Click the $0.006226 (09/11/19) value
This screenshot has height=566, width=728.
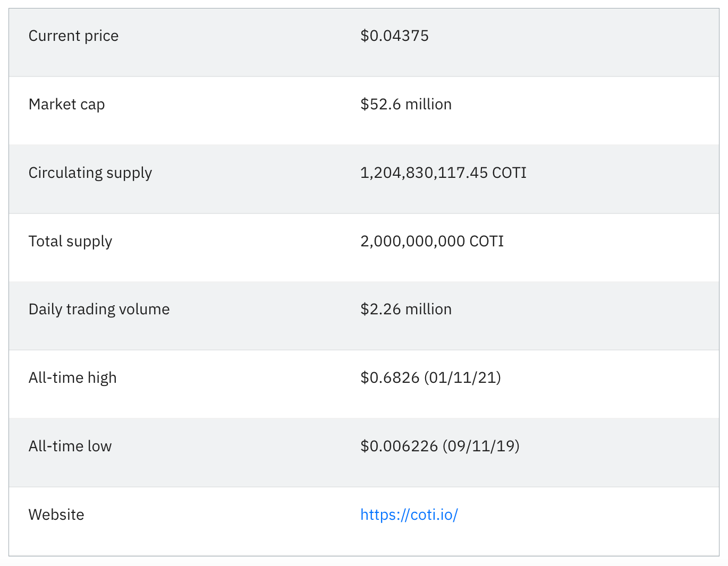tap(440, 446)
